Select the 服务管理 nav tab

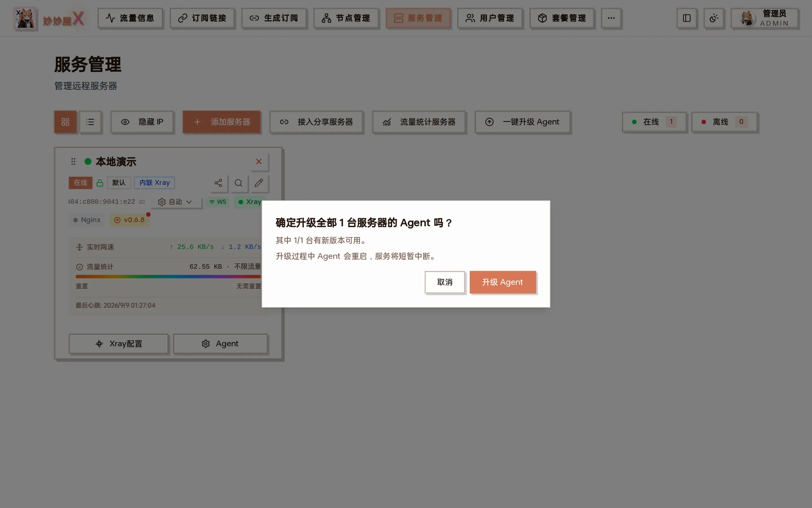pyautogui.click(x=418, y=18)
